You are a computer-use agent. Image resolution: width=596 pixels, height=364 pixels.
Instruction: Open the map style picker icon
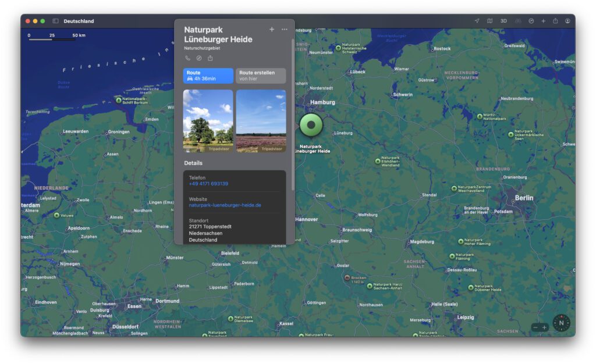[489, 21]
